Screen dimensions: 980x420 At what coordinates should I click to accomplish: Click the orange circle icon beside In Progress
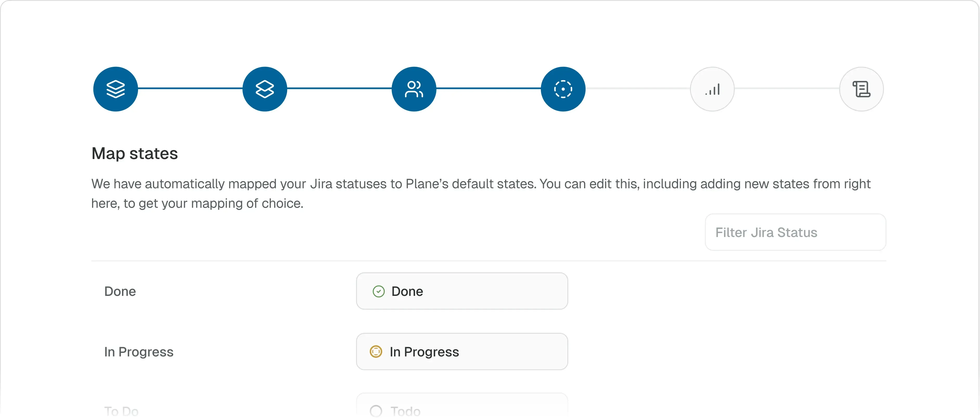coord(376,352)
